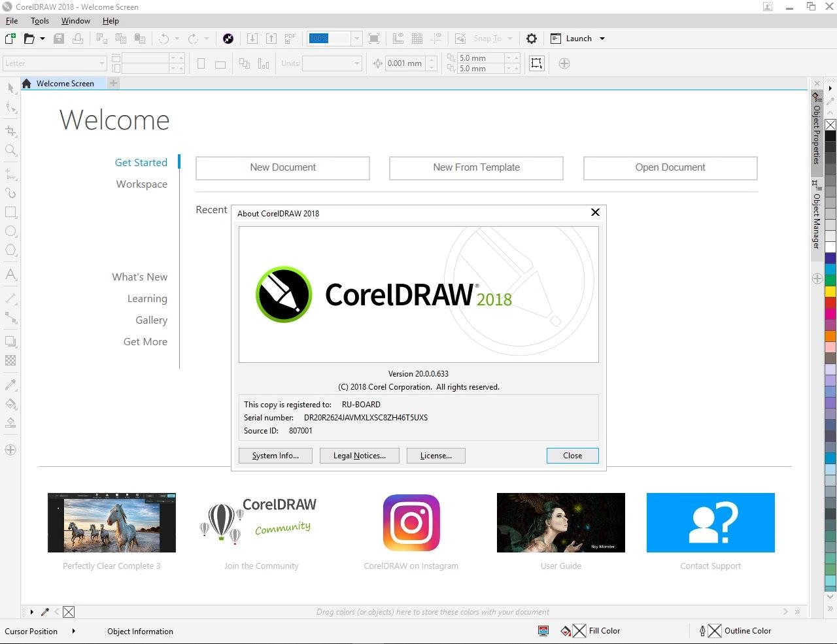Click the nudge distance 0.001 mm field
Image resolution: width=837 pixels, height=644 pixels.
tap(405, 63)
